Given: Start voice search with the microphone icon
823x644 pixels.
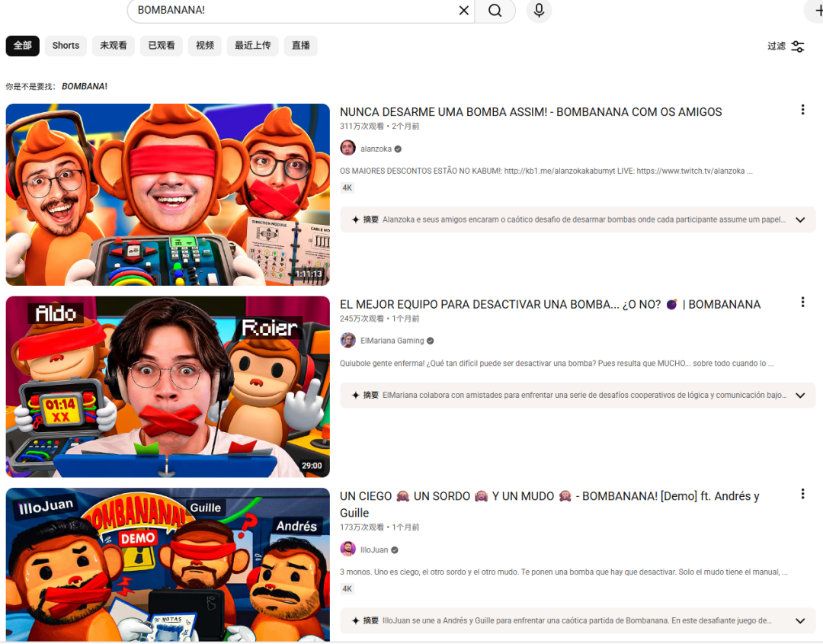Looking at the screenshot, I should pyautogui.click(x=539, y=11).
